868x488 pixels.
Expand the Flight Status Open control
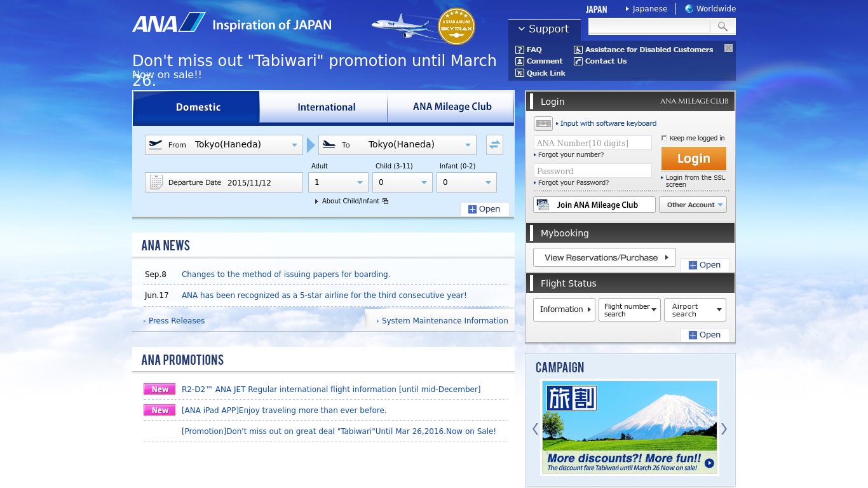tap(705, 334)
